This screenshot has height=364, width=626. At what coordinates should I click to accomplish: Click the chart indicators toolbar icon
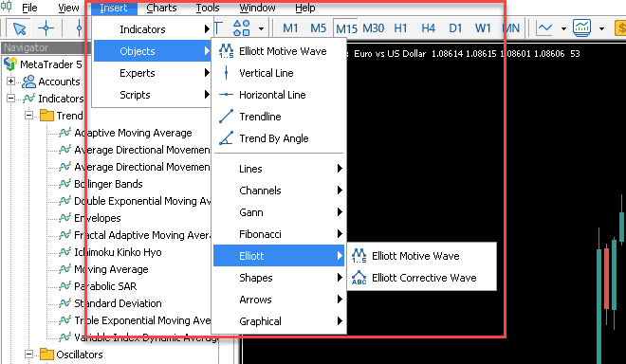(581, 27)
